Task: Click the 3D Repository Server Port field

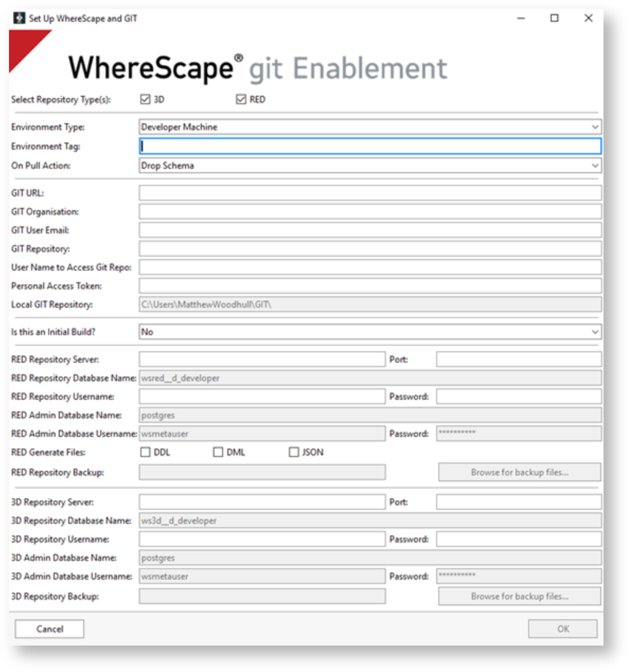Action: tap(519, 502)
